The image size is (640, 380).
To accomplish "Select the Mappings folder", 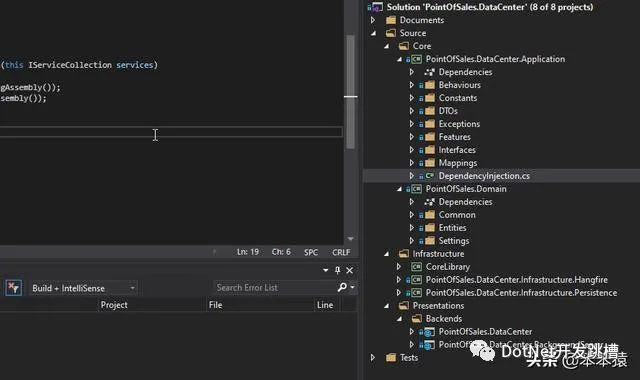I will click(458, 163).
